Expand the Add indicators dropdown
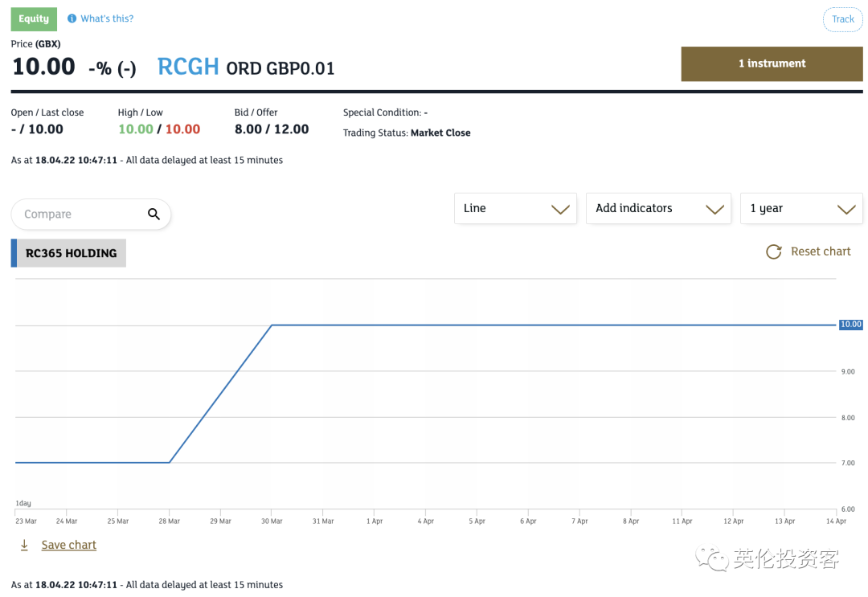 [658, 208]
